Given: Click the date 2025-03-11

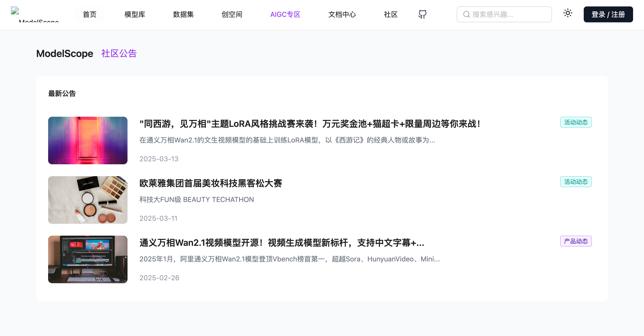Looking at the screenshot, I should pos(159,219).
